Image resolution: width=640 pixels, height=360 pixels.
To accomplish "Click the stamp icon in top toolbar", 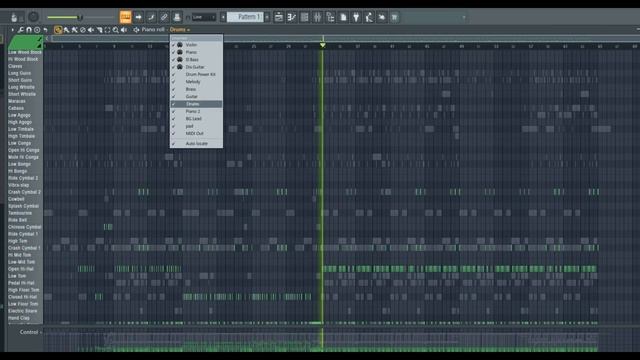I will (177, 17).
